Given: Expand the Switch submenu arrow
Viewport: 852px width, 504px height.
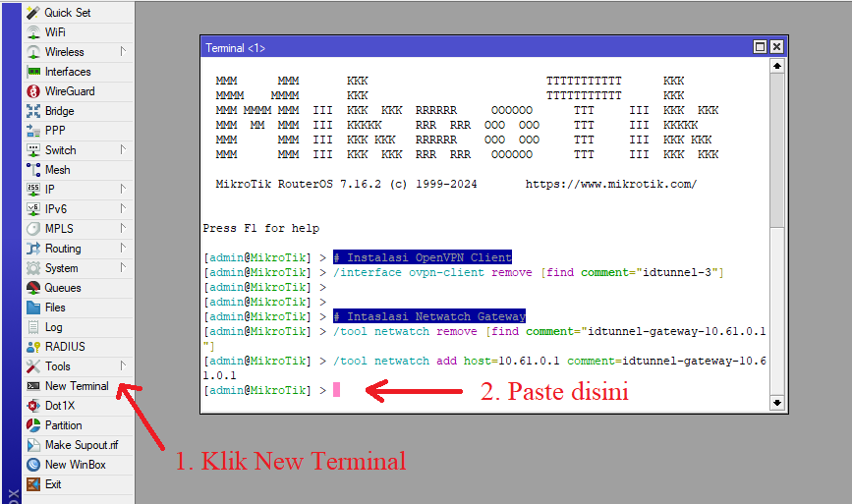Looking at the screenshot, I should point(124,149).
